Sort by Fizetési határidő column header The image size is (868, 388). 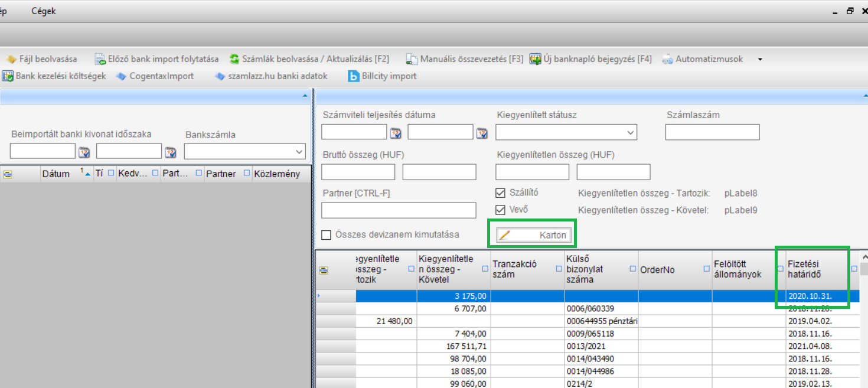click(811, 269)
